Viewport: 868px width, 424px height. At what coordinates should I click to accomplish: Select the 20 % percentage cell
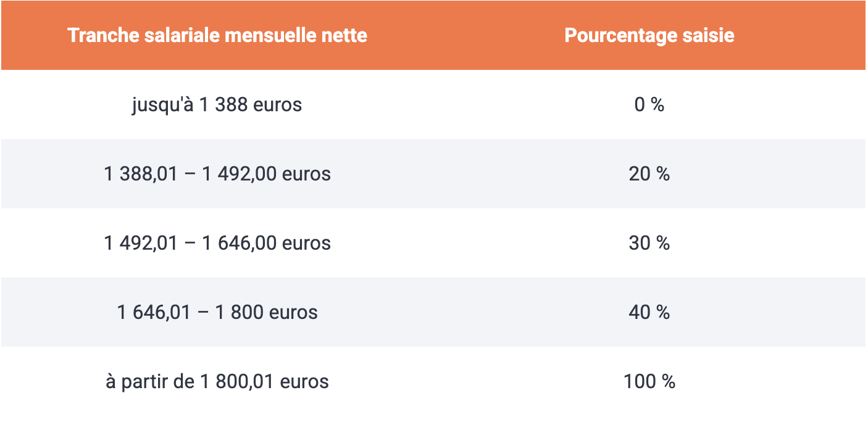pos(649,174)
